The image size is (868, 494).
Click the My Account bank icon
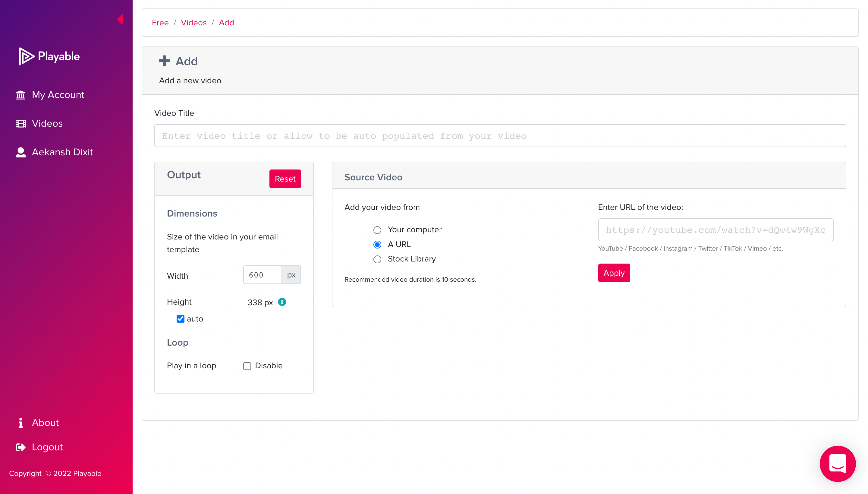tap(20, 95)
